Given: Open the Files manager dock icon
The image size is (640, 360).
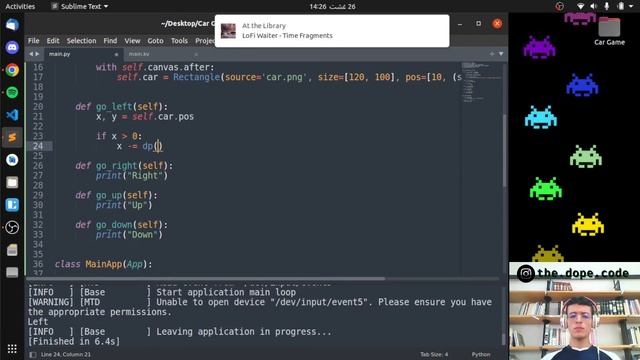Looking at the screenshot, I should click(x=12, y=182).
